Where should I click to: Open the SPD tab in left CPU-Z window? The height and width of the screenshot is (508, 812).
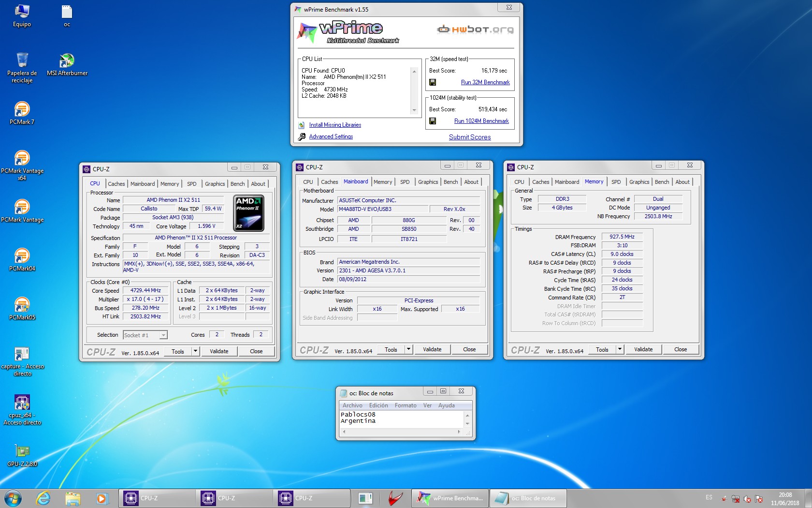(192, 184)
